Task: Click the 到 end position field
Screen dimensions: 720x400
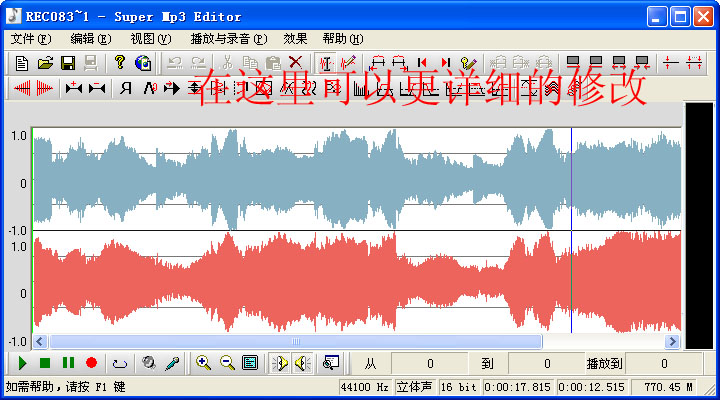Action: pos(546,364)
